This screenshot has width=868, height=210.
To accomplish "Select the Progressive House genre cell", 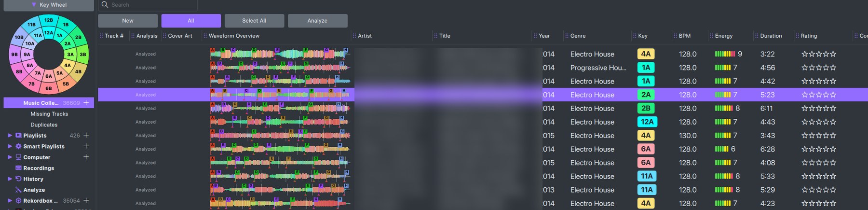I will point(598,68).
